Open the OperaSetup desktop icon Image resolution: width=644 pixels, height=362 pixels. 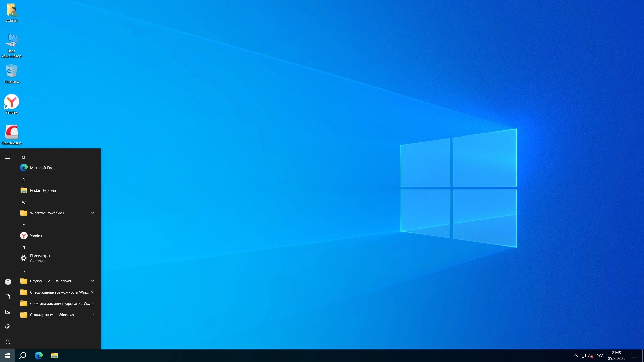pyautogui.click(x=12, y=134)
